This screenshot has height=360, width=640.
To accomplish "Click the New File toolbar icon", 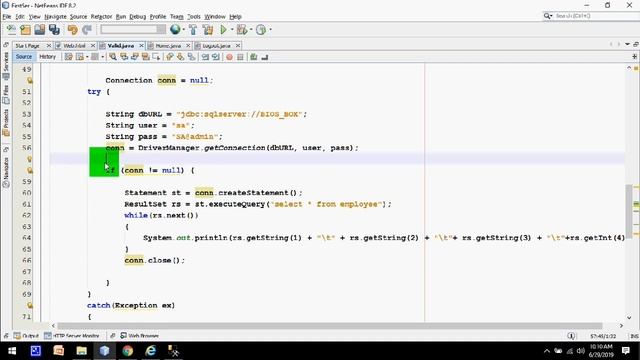I will coord(11,29).
